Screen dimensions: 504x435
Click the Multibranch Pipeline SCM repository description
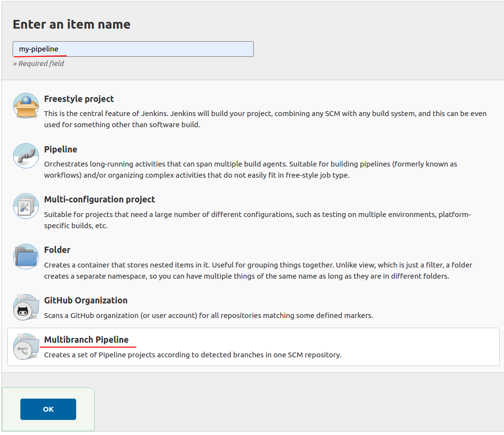tap(193, 355)
